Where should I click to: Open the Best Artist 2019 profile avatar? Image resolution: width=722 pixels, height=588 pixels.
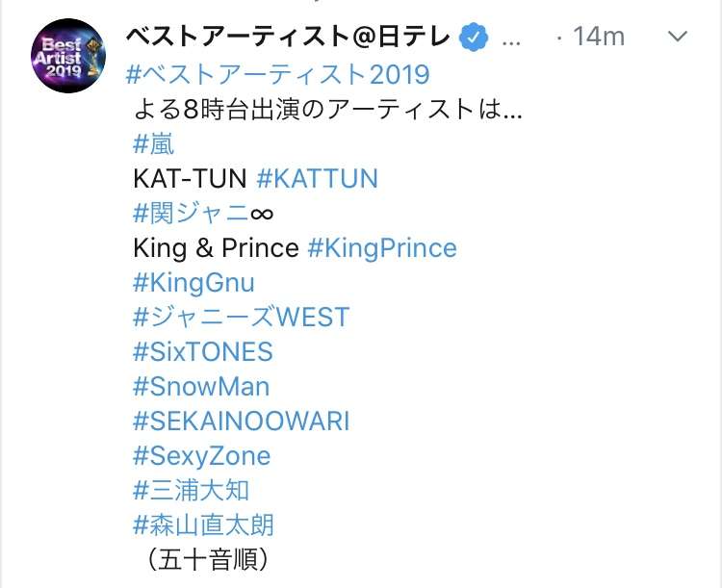pyautogui.click(x=68, y=56)
